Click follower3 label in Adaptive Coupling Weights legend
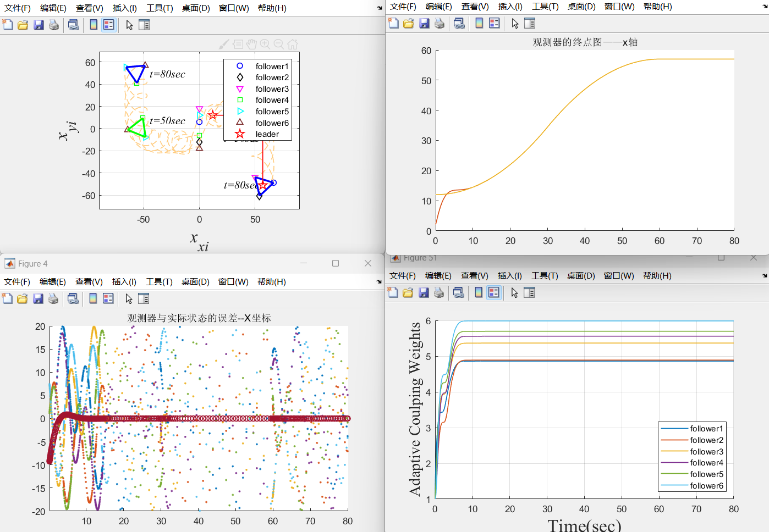 pos(706,452)
